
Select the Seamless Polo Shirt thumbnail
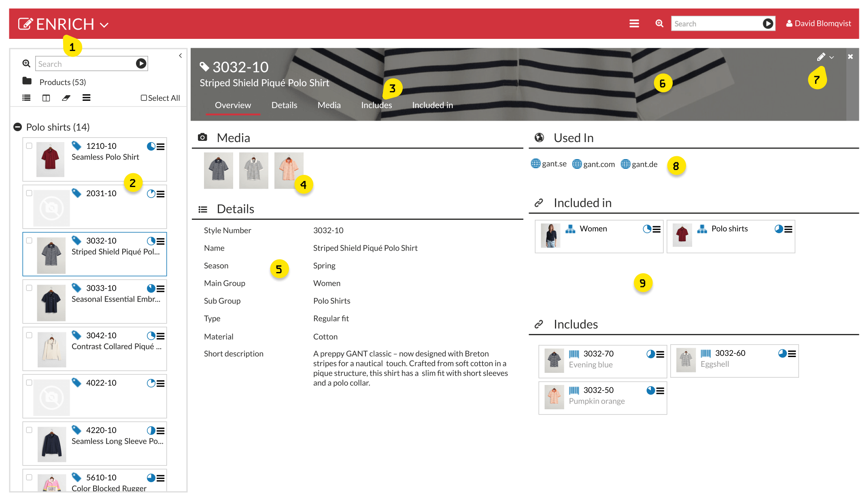click(x=50, y=159)
